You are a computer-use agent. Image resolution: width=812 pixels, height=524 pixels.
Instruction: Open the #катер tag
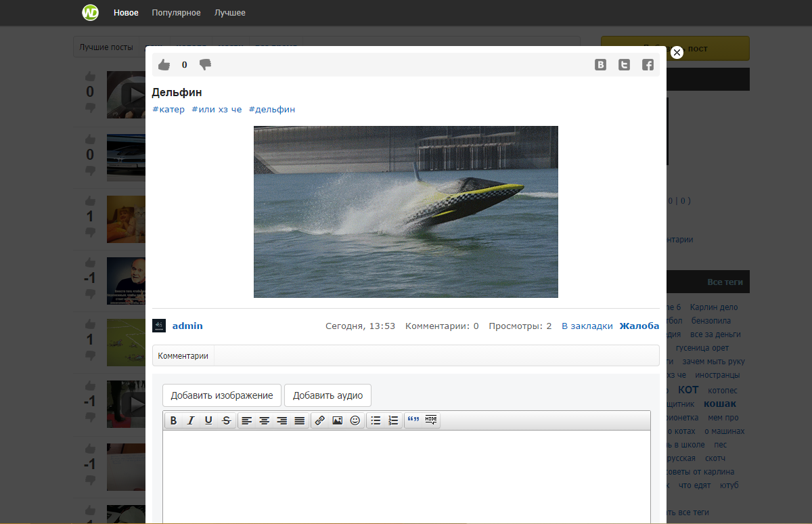coord(168,109)
